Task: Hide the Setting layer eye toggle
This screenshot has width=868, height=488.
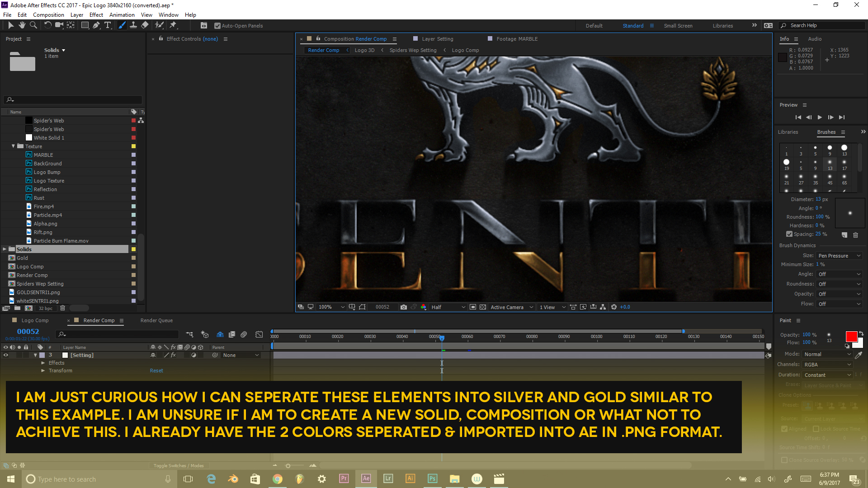Action: click(x=6, y=355)
